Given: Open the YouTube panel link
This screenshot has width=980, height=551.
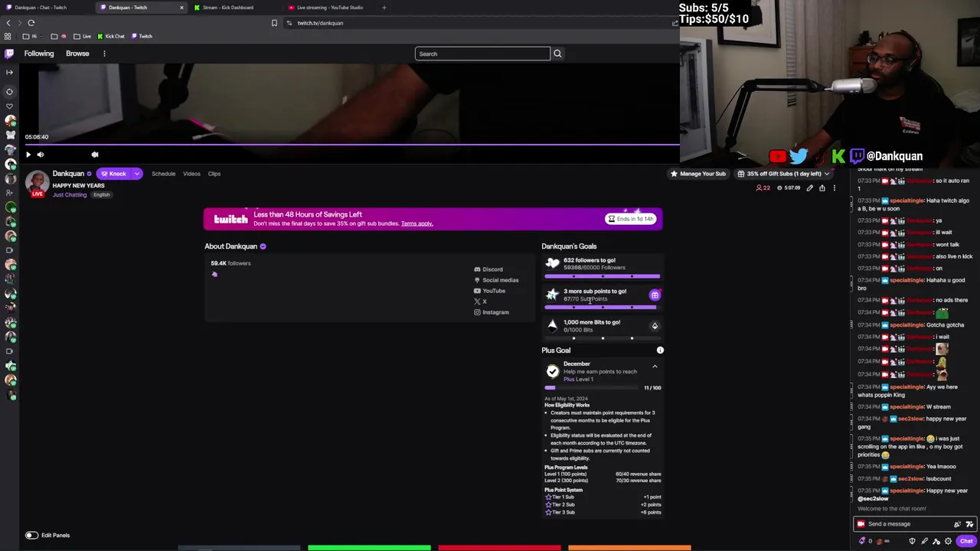Looking at the screenshot, I should pos(489,291).
